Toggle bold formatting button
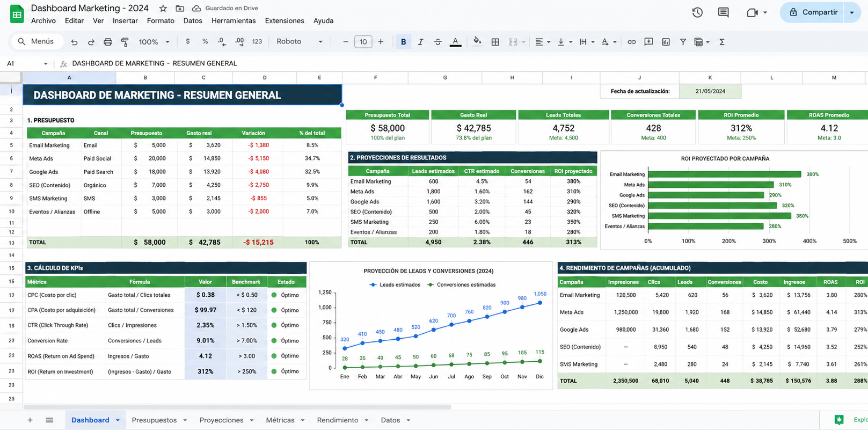The width and height of the screenshot is (868, 431). click(x=403, y=42)
